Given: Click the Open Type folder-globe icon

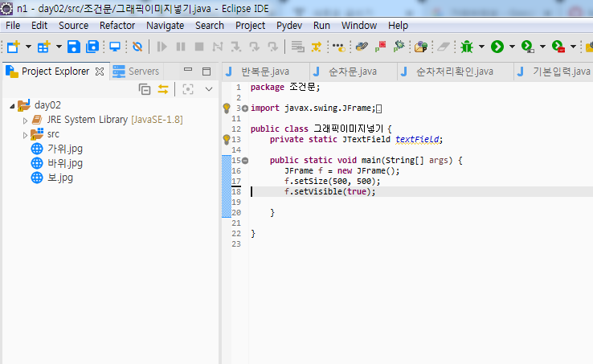Looking at the screenshot, I should tap(421, 47).
